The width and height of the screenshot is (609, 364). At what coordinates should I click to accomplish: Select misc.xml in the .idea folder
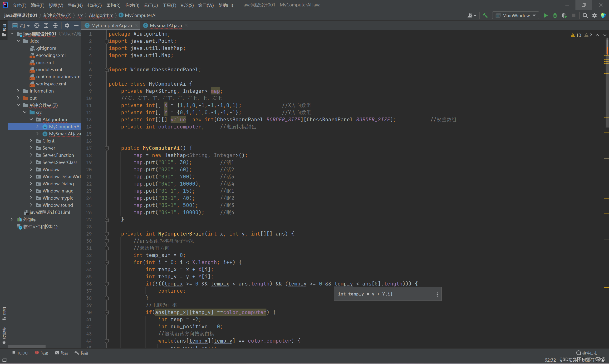pos(45,63)
